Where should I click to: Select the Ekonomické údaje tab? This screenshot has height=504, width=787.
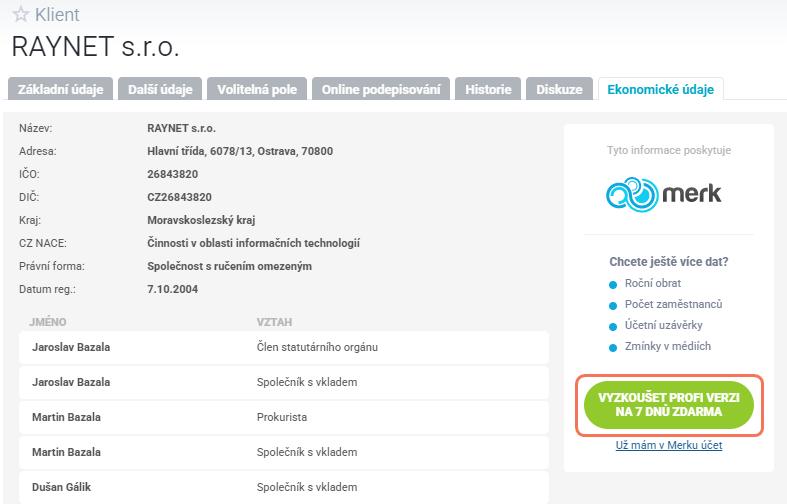click(661, 89)
